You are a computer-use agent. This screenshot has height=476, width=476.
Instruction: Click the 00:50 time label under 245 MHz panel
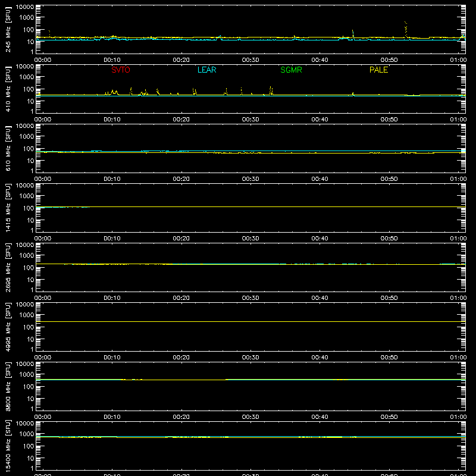point(389,60)
